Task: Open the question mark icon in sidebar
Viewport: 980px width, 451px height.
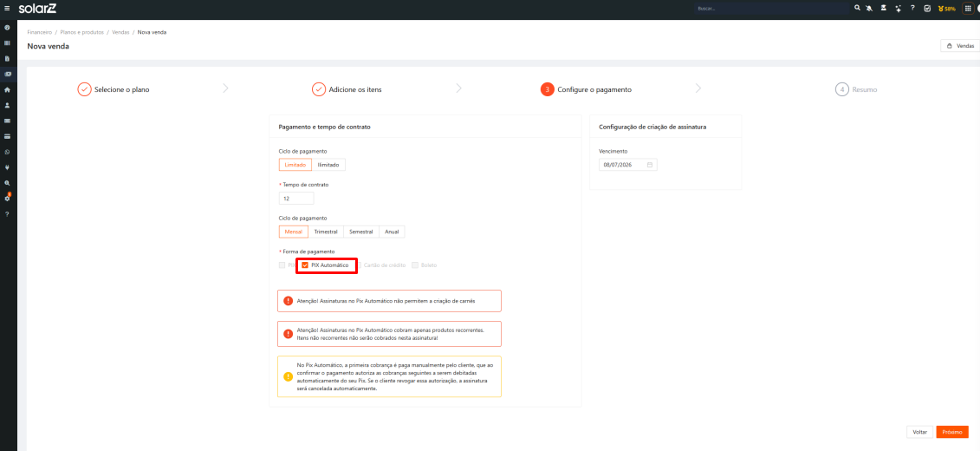Action: [x=7, y=214]
